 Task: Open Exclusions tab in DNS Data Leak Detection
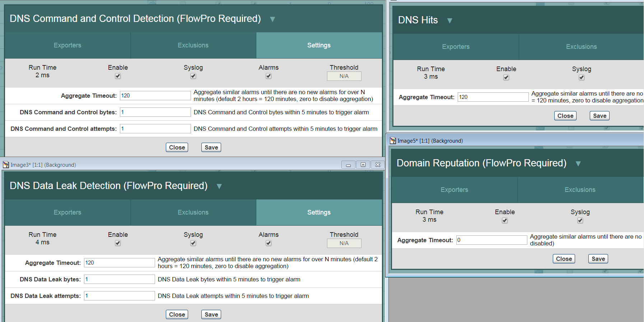click(x=193, y=212)
